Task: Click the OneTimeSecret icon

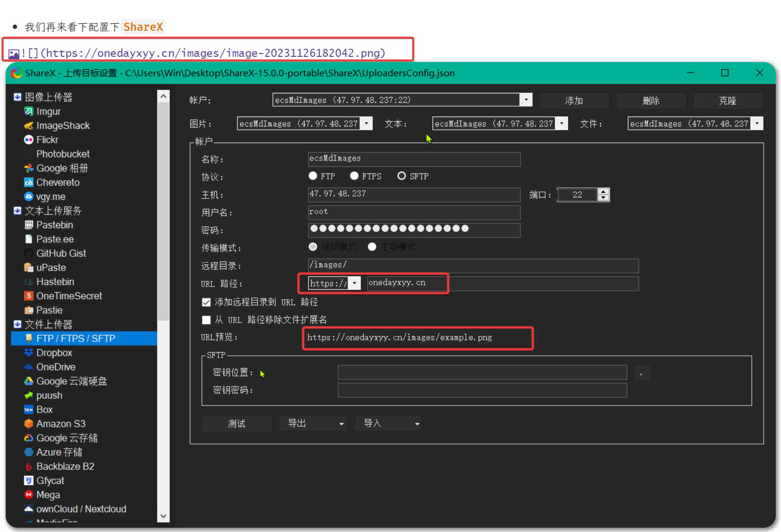Action: pyautogui.click(x=29, y=296)
